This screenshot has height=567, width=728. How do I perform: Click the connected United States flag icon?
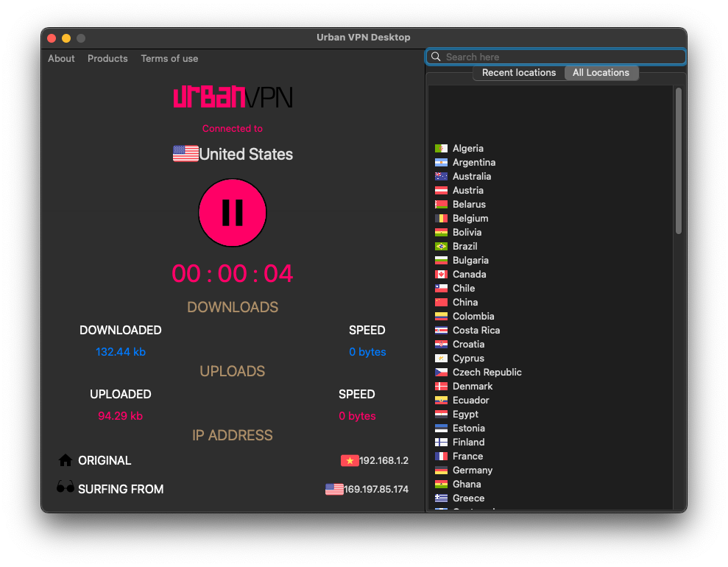(185, 154)
